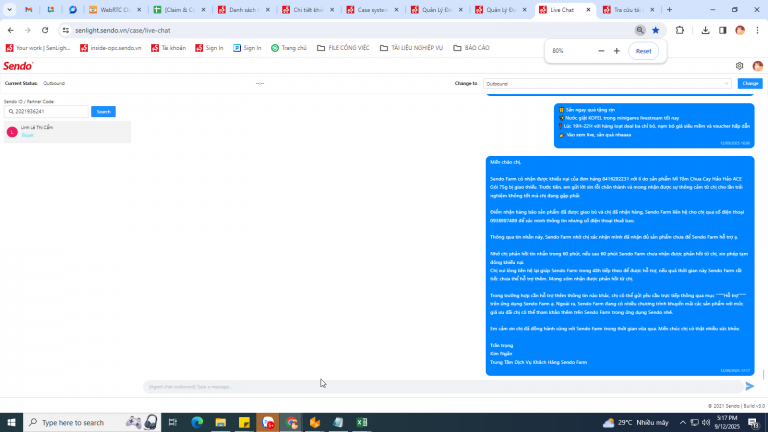Click the Sendo ID search field
Image resolution: width=768 pixels, height=432 pixels.
click(x=47, y=112)
